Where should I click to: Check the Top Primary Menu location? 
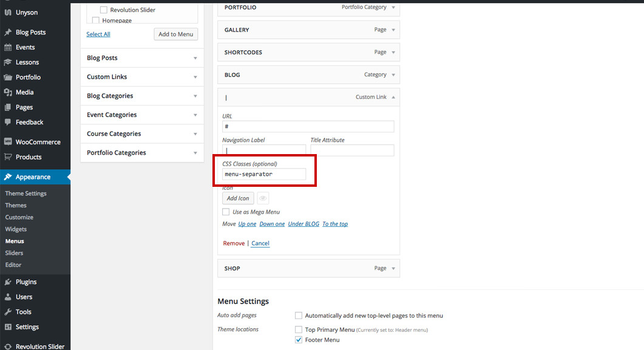pyautogui.click(x=299, y=329)
